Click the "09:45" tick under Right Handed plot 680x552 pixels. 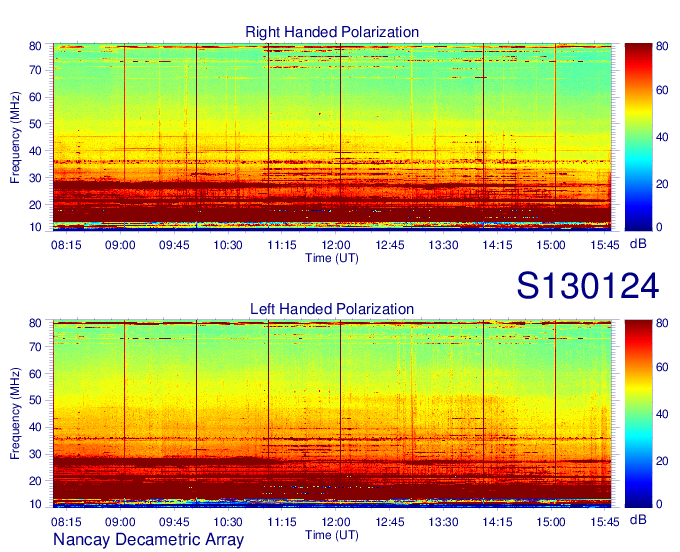174,245
